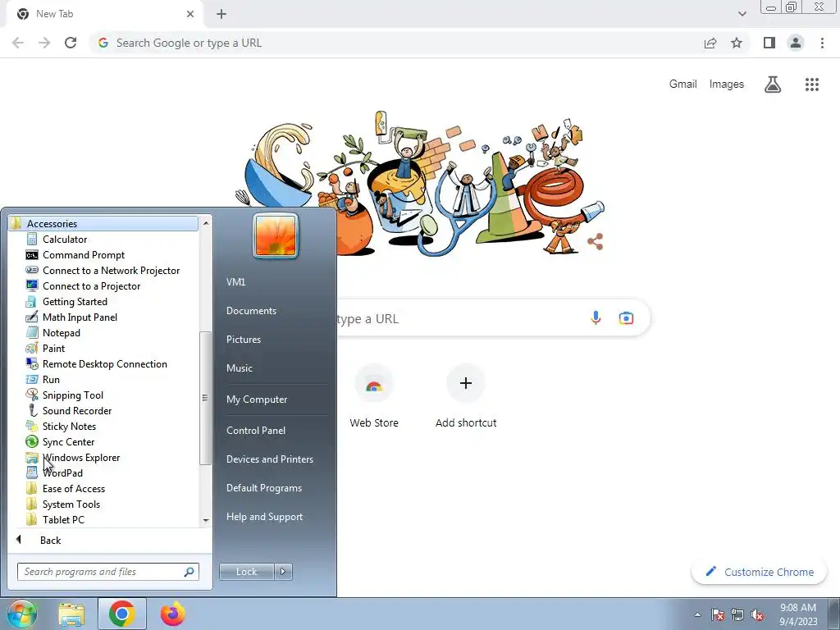The width and height of the screenshot is (840, 630).
Task: Launch Paint from the Start menu
Action: [x=53, y=348]
